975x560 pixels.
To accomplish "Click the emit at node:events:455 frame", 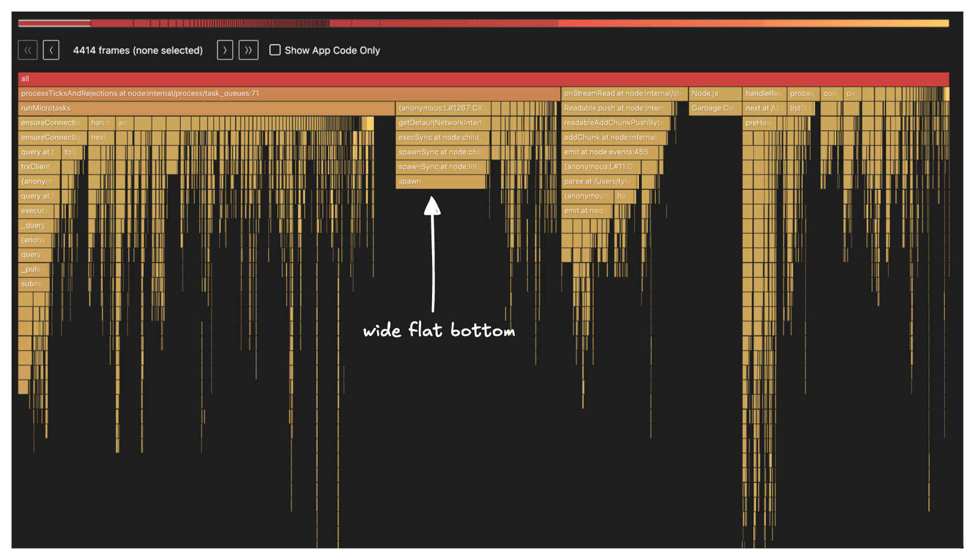I will [x=612, y=152].
